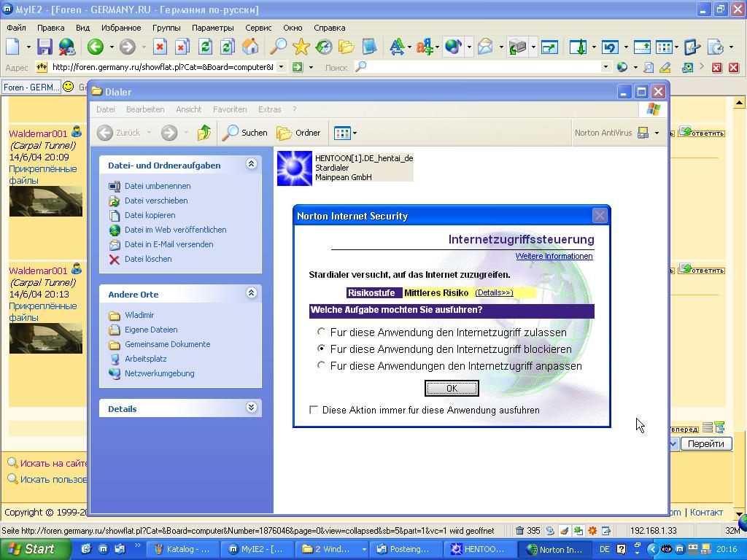Click the Arbeitsplatz computer icon

click(115, 359)
